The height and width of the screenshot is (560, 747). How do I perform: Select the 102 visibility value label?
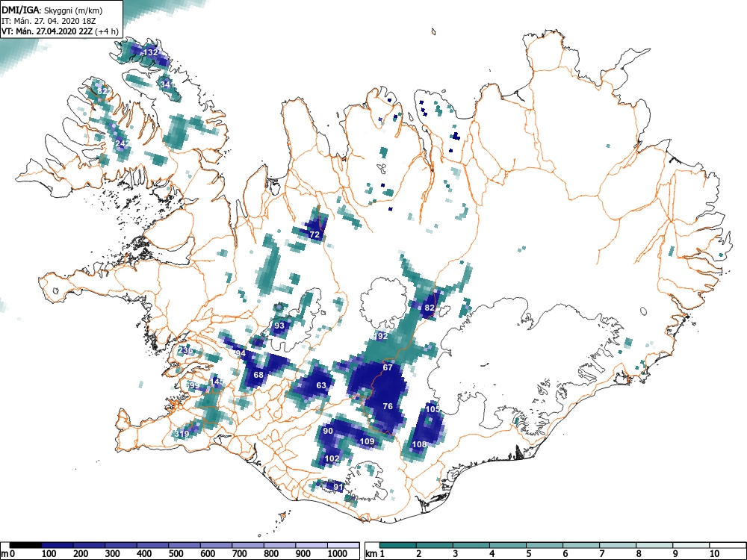(332, 458)
